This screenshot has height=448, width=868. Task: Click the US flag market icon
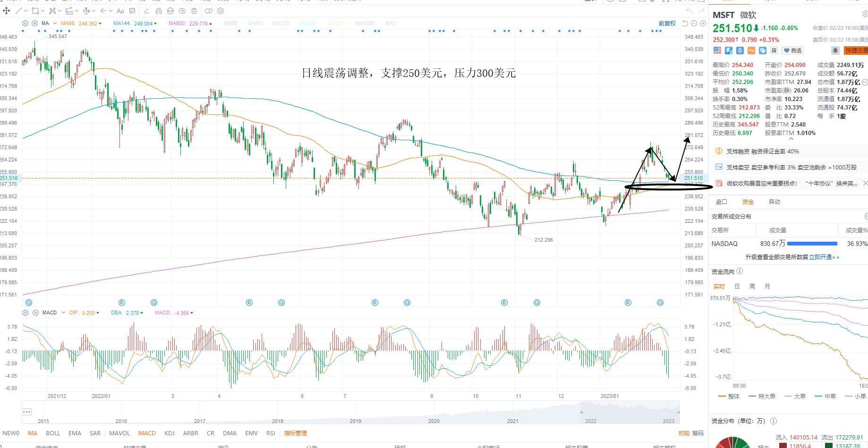coord(717,50)
